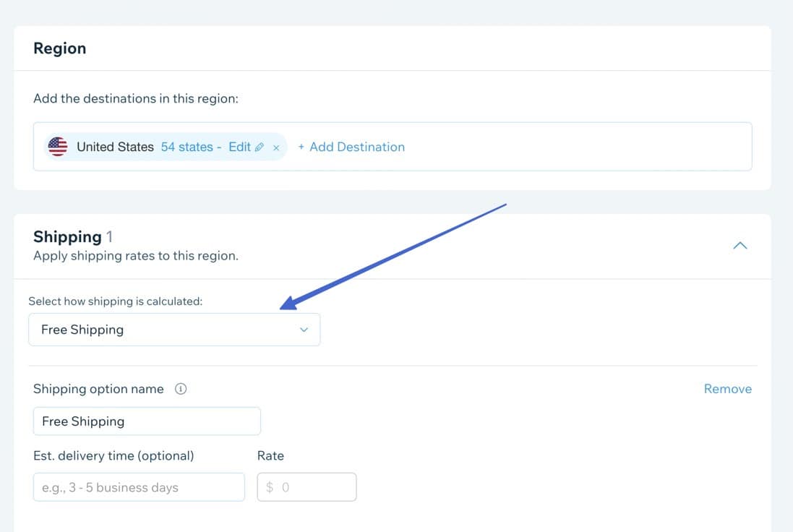Click the upward collapse arrow for Shipping 1
The height and width of the screenshot is (532, 793).
pos(740,245)
